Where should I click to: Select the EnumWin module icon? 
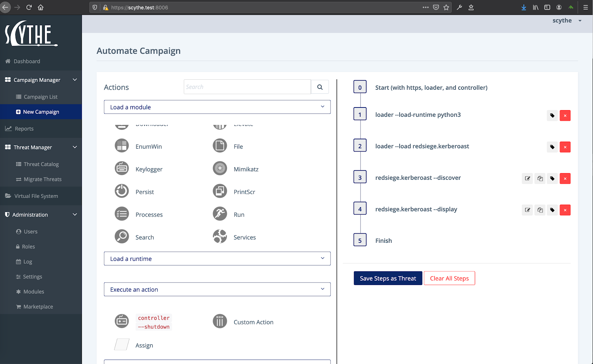tap(122, 146)
